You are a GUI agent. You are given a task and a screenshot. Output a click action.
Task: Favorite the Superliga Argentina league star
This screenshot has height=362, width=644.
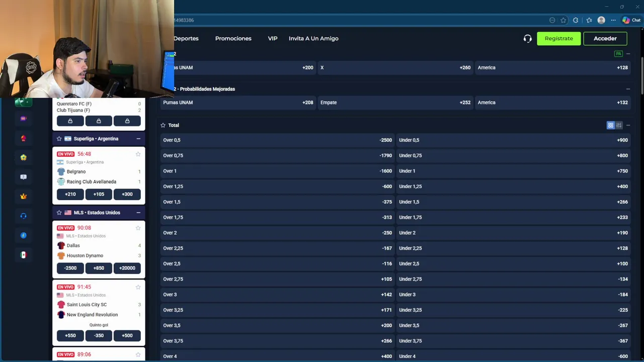tap(59, 139)
